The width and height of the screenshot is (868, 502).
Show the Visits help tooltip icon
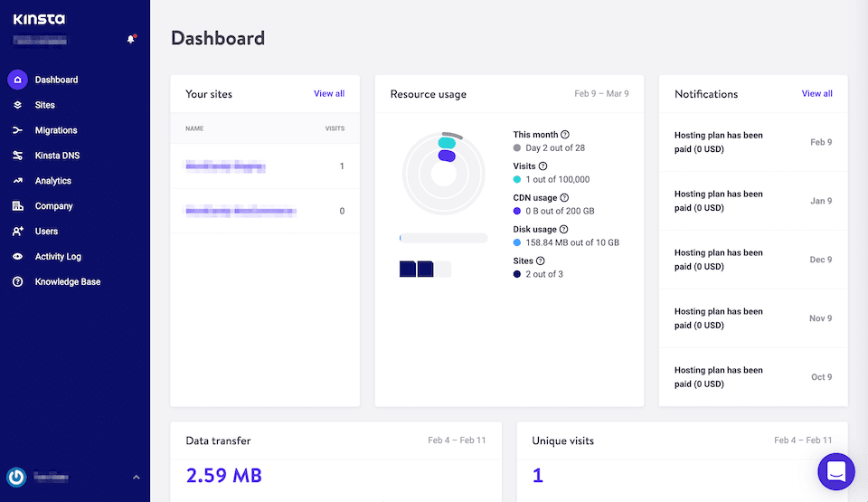click(543, 166)
